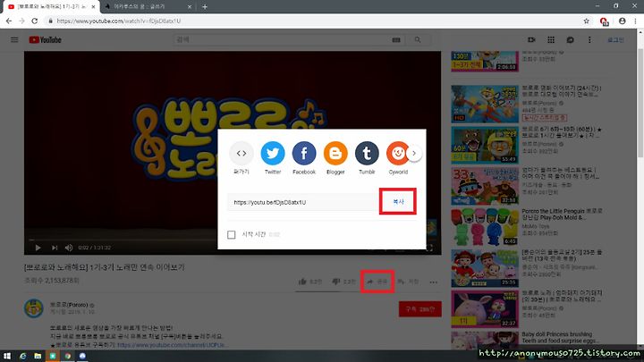Click the share arrow button below video
The width and height of the screenshot is (644, 362).
click(377, 282)
